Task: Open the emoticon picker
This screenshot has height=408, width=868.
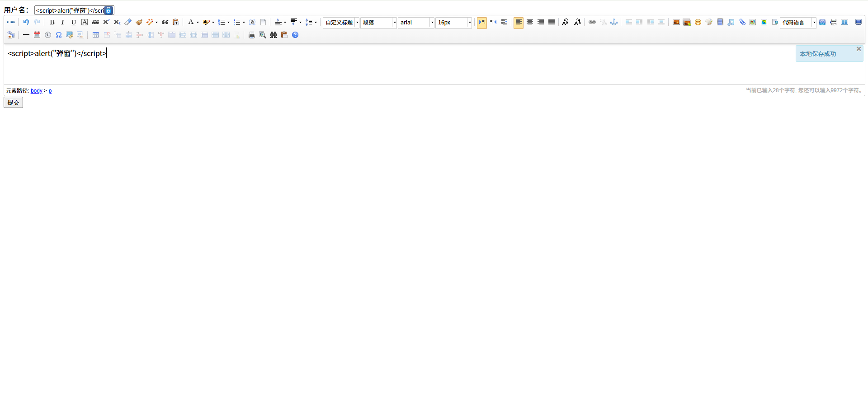Action: click(x=698, y=22)
